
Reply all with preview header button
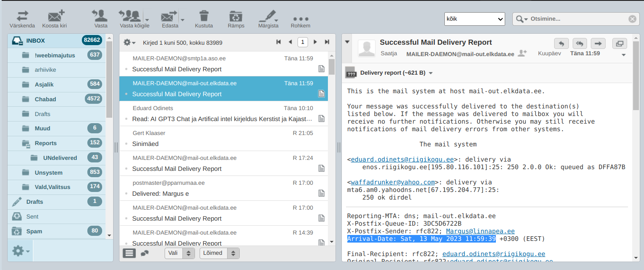click(x=579, y=43)
